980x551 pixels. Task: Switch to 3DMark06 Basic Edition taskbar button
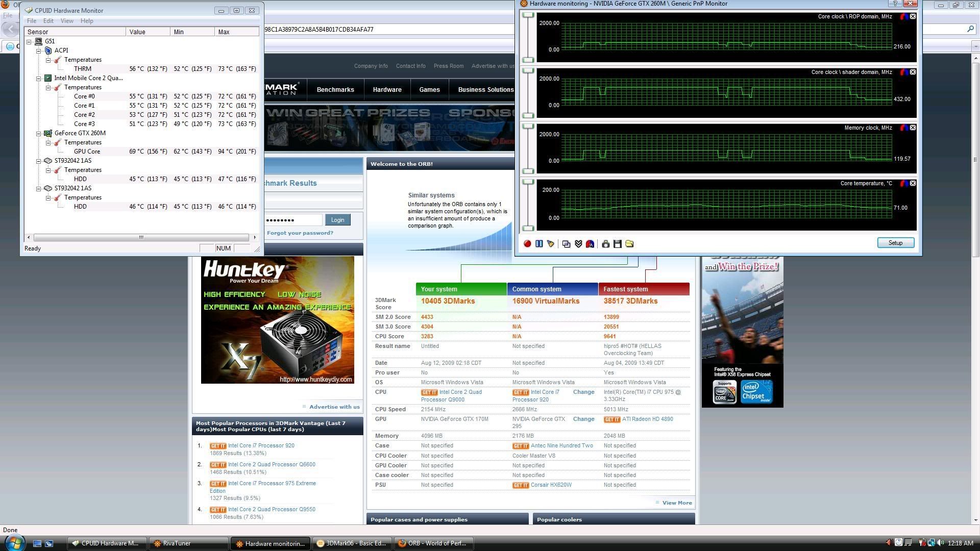click(x=352, y=543)
